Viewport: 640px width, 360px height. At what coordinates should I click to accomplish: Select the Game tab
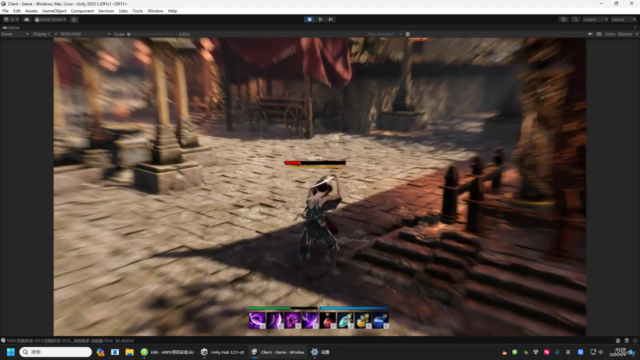(11, 27)
